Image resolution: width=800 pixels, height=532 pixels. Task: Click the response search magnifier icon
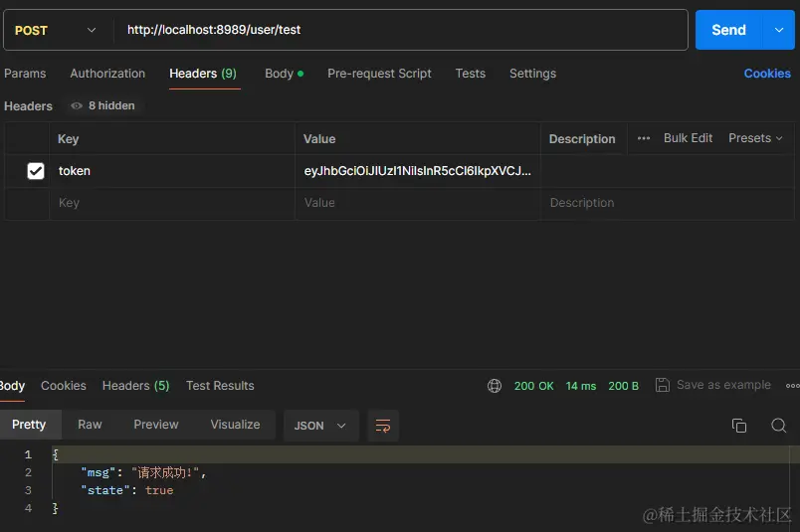pos(778,426)
